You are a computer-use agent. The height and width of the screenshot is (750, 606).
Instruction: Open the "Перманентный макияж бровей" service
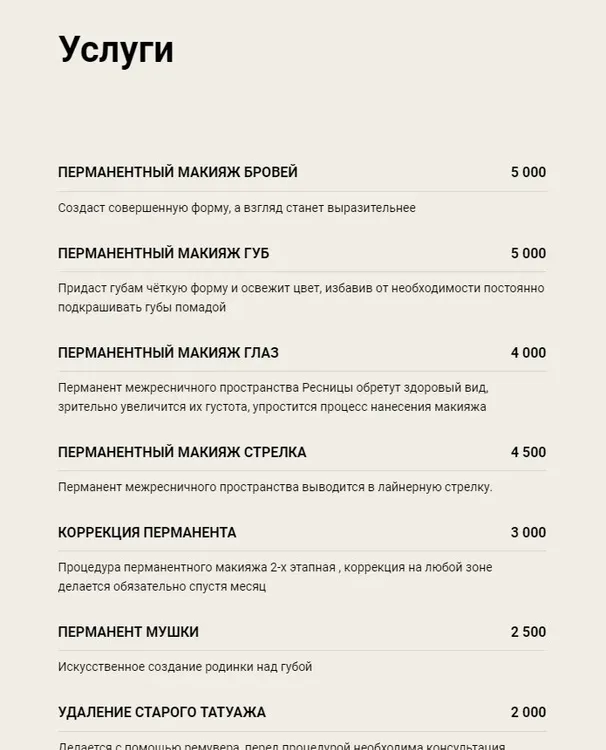click(178, 172)
